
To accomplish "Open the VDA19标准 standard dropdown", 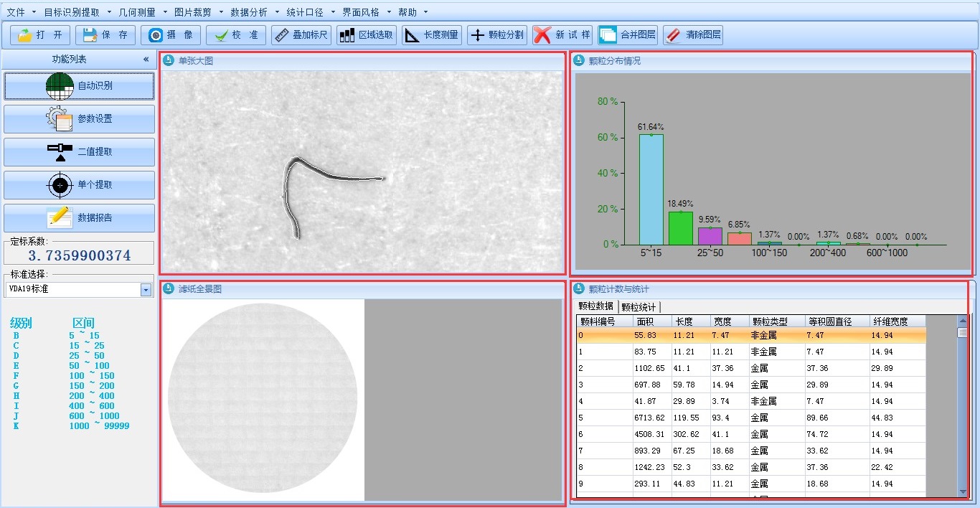I will pyautogui.click(x=146, y=290).
